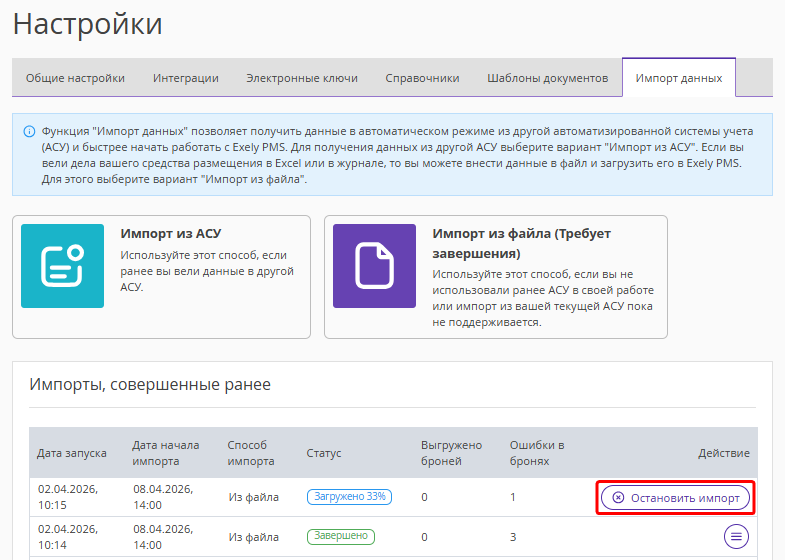Click the error count 3 in bookings

point(513,537)
